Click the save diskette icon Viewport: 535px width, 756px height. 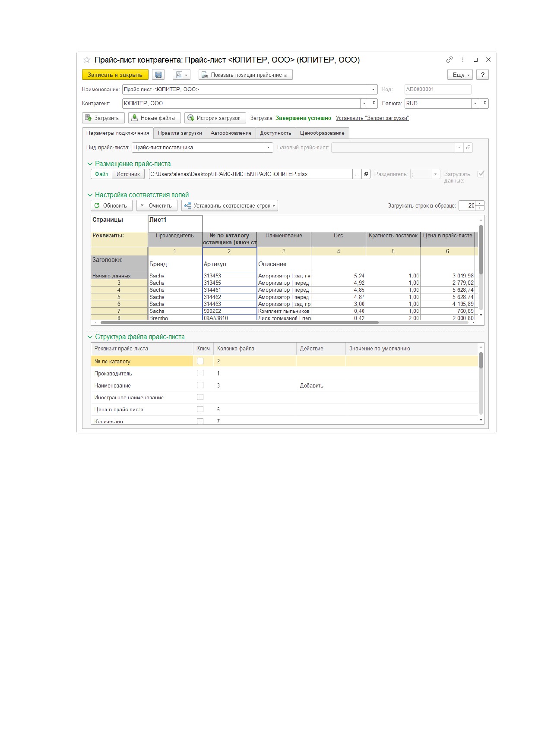click(x=158, y=75)
